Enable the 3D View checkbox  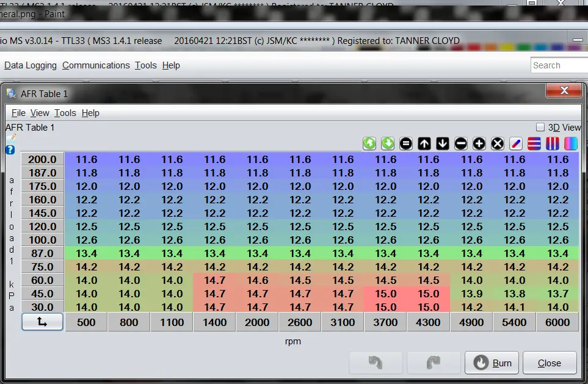click(x=540, y=128)
